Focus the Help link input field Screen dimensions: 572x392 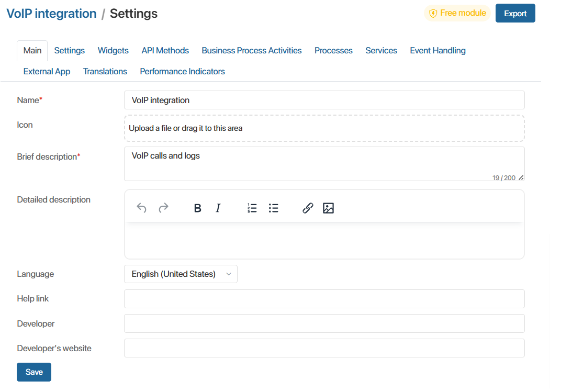(324, 299)
